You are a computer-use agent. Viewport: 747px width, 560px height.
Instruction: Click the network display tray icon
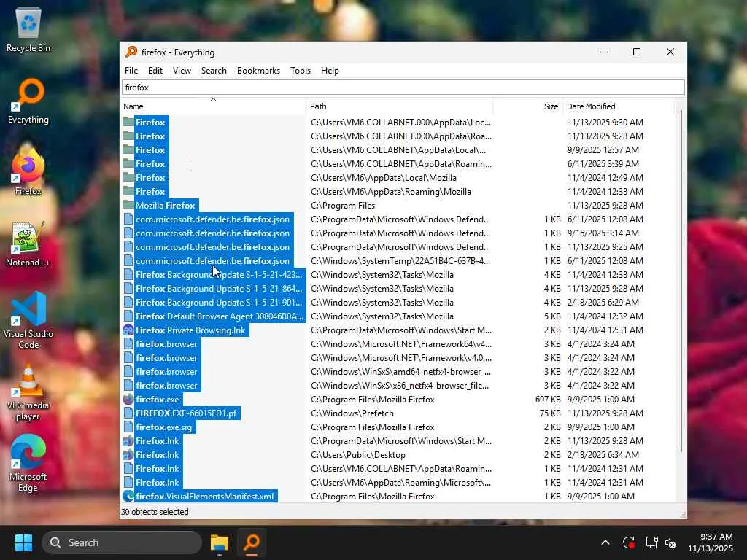tap(651, 542)
